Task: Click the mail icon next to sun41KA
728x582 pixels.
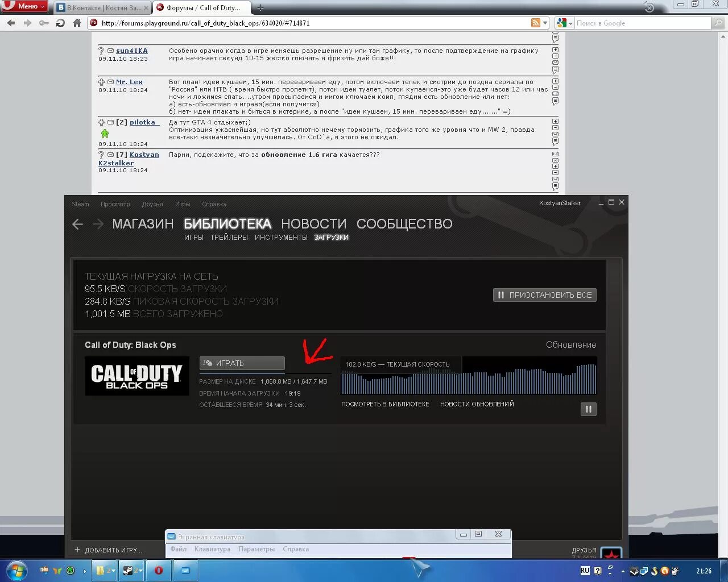Action: tap(110, 51)
